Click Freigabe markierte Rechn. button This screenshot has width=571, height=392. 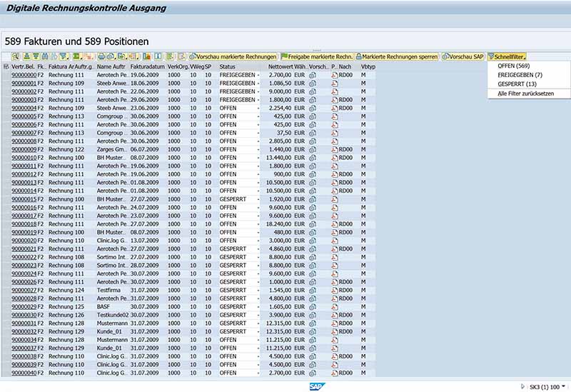click(317, 56)
